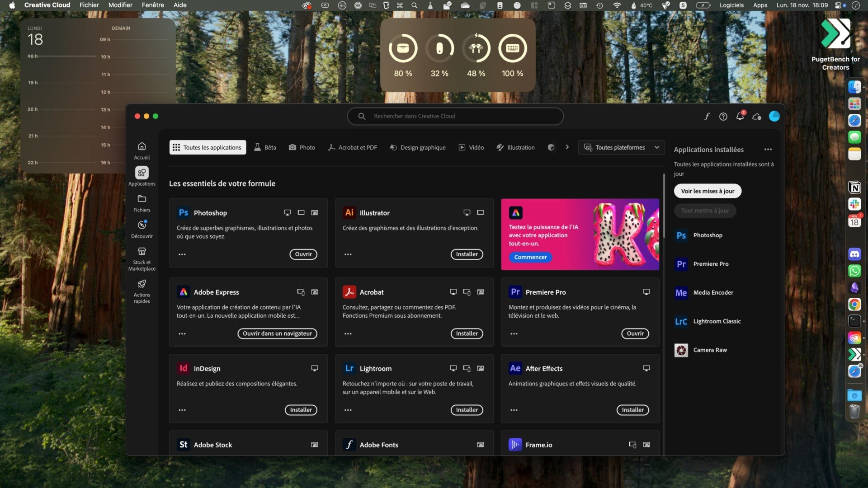The width and height of the screenshot is (868, 488).
Task: Open the fonts icon in Creative Cloud header
Action: click(707, 116)
